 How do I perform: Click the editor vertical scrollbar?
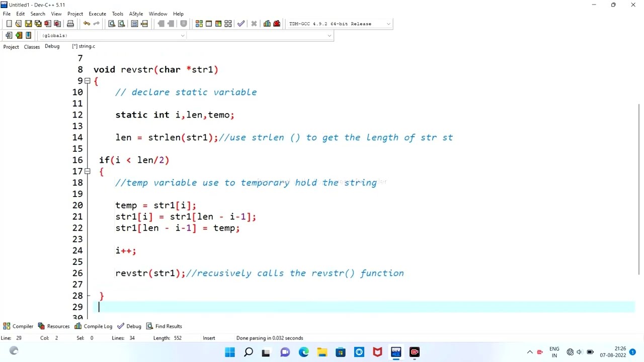pyautogui.click(x=640, y=189)
